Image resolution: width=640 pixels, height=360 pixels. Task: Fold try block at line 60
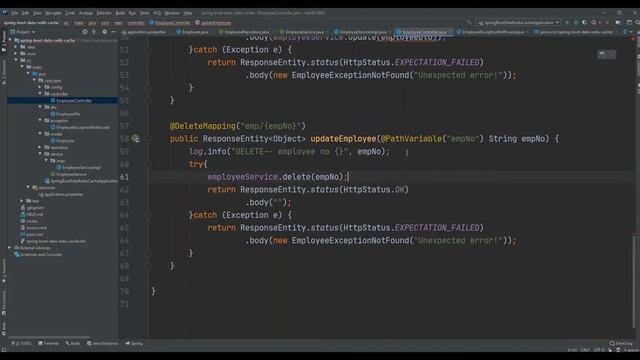tap(148, 164)
